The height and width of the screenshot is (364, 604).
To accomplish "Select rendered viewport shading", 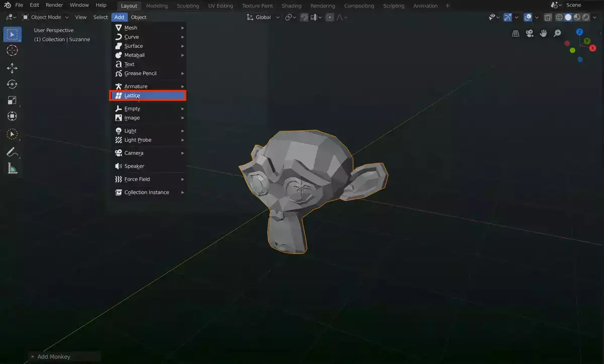I will 586,17.
